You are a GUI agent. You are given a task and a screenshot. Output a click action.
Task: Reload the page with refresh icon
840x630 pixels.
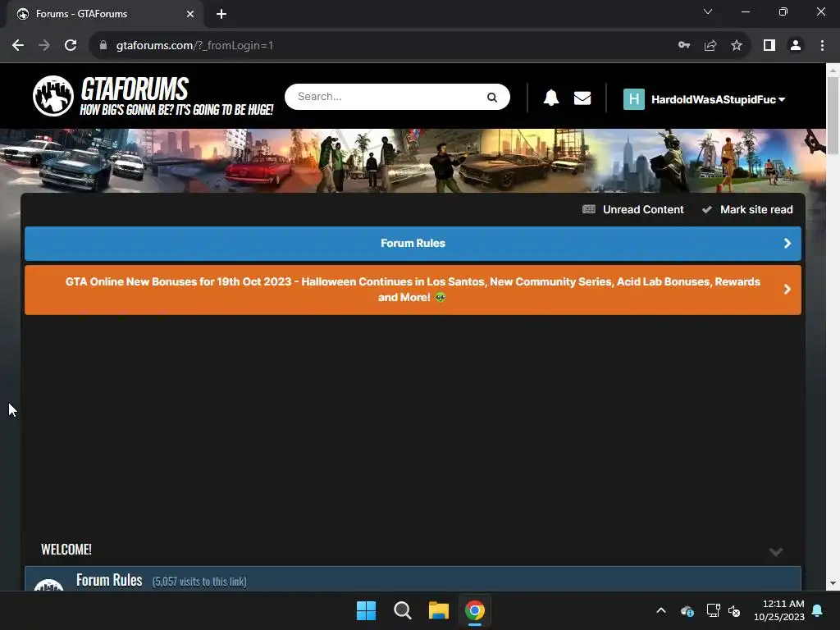[71, 46]
